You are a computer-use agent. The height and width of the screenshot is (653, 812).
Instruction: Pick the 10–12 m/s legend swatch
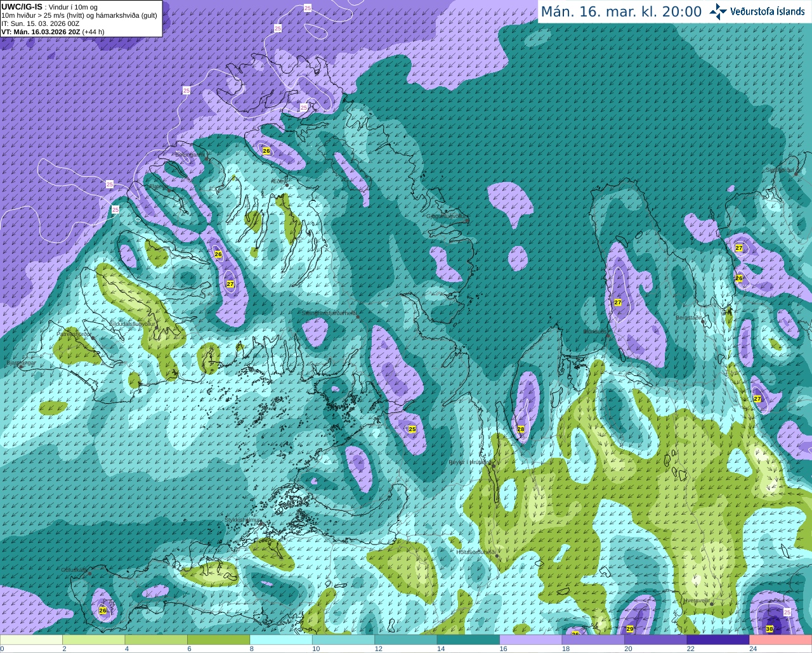(344, 640)
